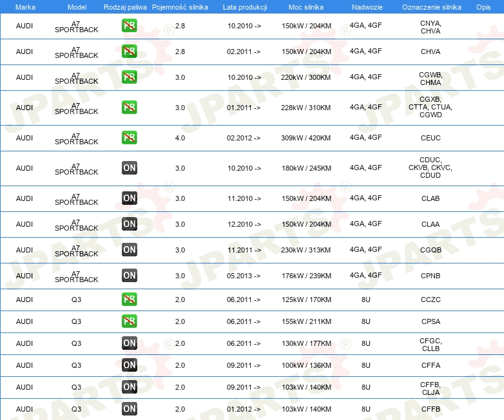Click the Marka column header
Image resolution: width=504 pixels, height=420 pixels.
(x=25, y=7)
